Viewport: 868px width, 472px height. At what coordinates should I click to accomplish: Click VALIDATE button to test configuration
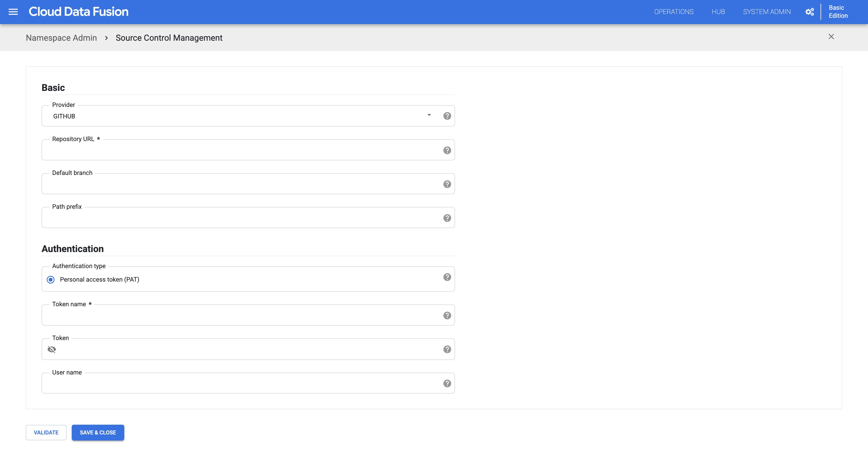pyautogui.click(x=46, y=432)
